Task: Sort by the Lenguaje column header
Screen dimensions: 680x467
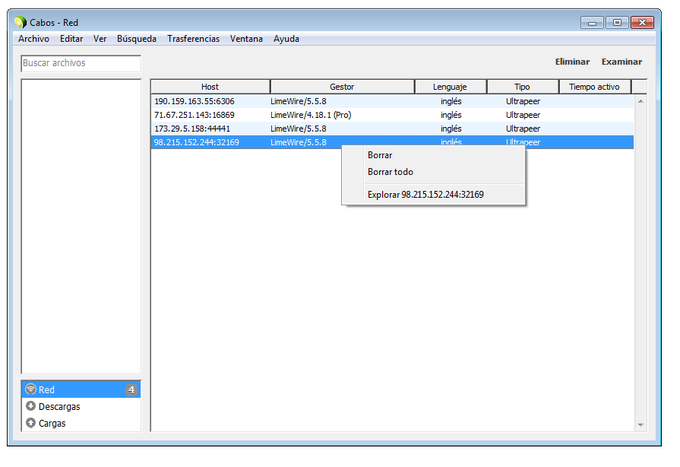Action: (x=450, y=87)
